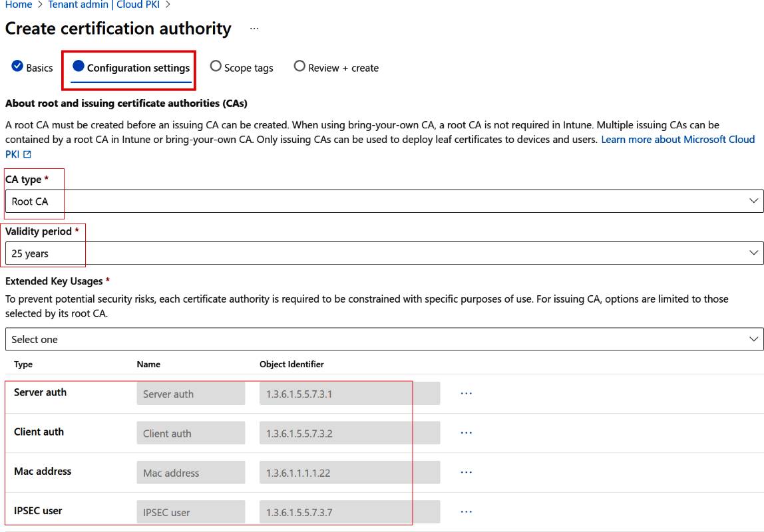This screenshot has height=532, width=764.
Task: Click the Mac address name field
Action: (x=191, y=472)
